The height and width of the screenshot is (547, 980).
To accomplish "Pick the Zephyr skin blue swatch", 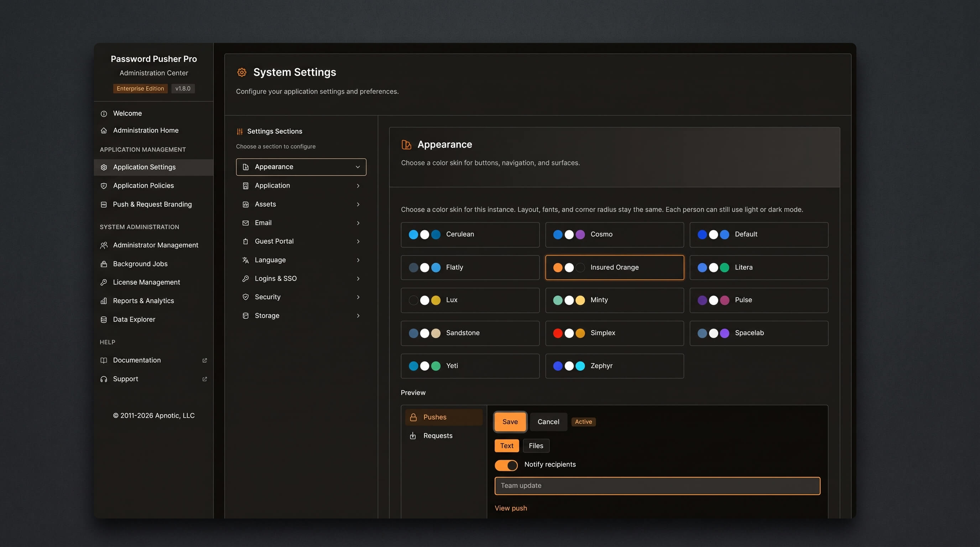I will click(558, 366).
